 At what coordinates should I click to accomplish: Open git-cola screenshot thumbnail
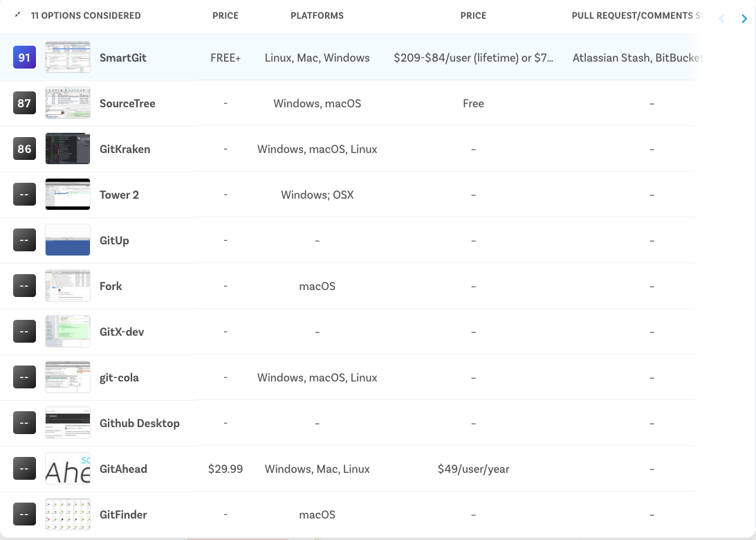coord(68,377)
